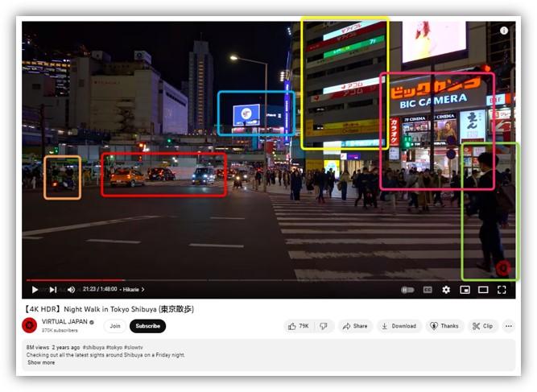Download the video

399,326
